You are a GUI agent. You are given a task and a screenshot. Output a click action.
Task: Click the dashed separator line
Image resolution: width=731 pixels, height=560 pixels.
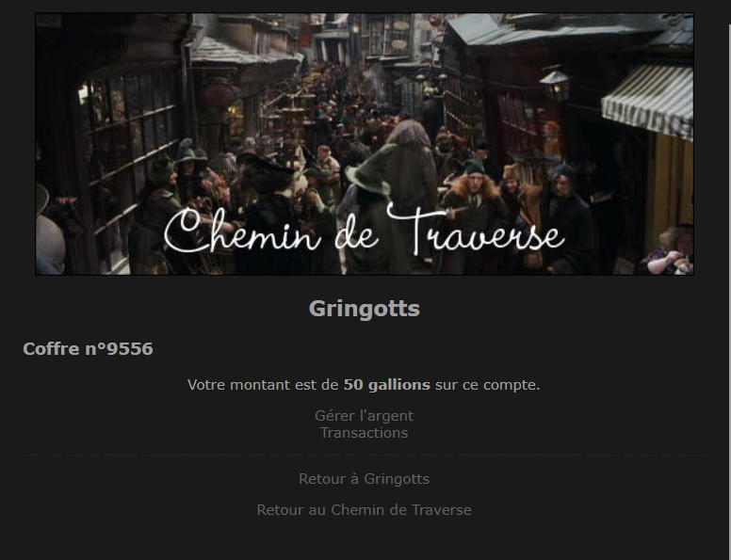pyautogui.click(x=365, y=455)
